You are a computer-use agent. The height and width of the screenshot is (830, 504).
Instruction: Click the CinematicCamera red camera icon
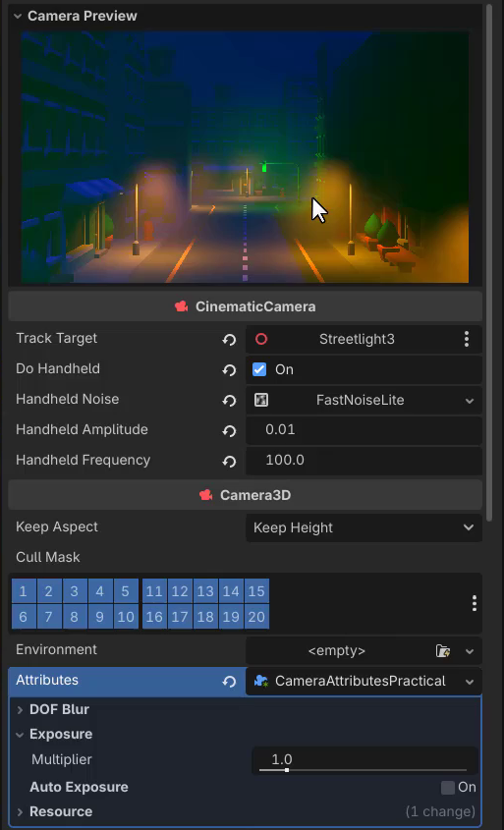[x=182, y=306]
